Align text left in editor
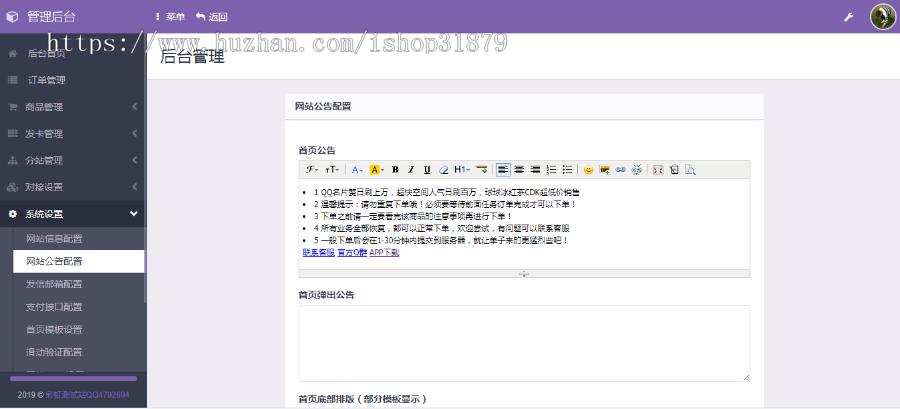The height and width of the screenshot is (409, 900). (x=503, y=170)
